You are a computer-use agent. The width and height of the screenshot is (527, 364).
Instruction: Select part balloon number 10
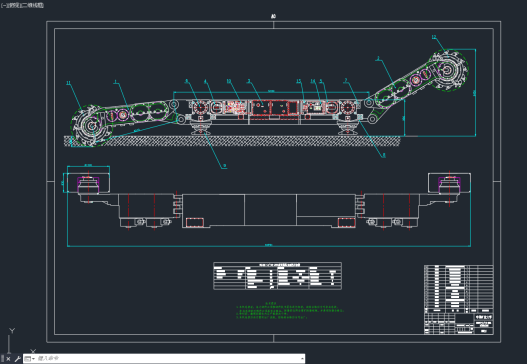229,81
